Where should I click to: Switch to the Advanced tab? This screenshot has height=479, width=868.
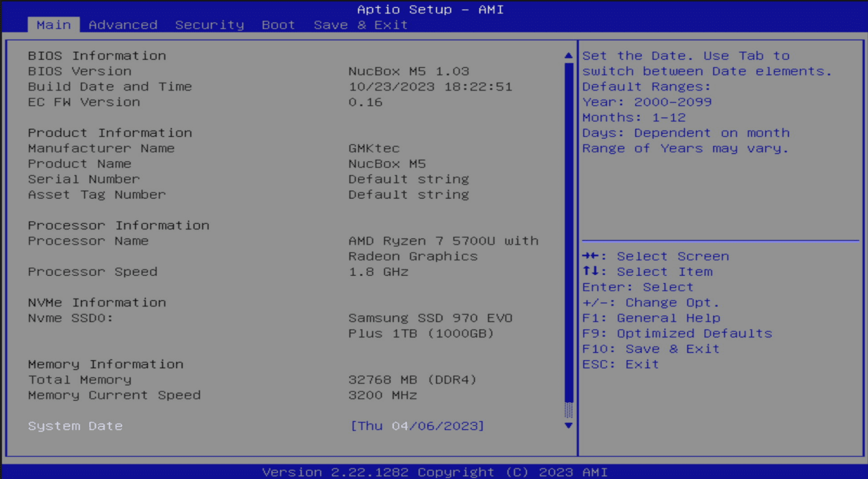click(x=123, y=24)
